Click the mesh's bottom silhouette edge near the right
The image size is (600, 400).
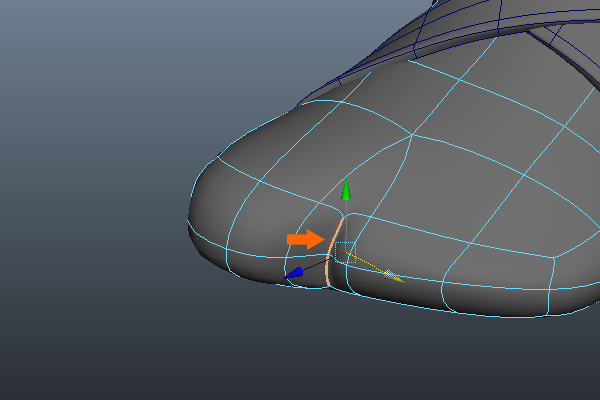point(500,314)
